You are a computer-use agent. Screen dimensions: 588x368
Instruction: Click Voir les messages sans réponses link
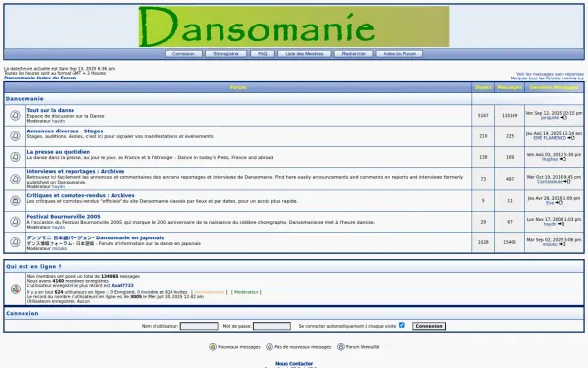pyautogui.click(x=550, y=74)
